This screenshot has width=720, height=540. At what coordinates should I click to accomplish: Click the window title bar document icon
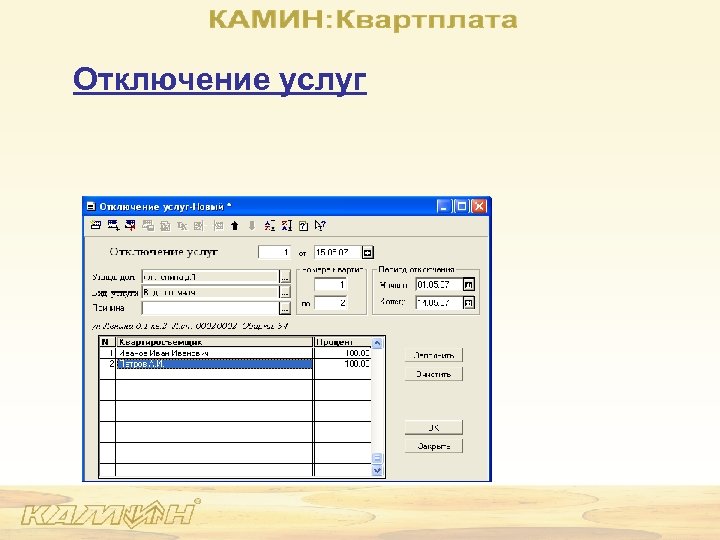point(90,207)
